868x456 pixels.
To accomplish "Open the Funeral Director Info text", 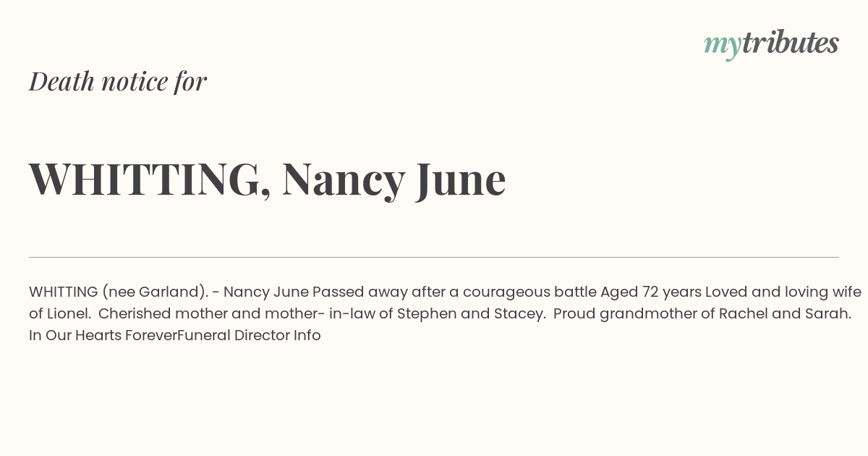I will 249,335.
